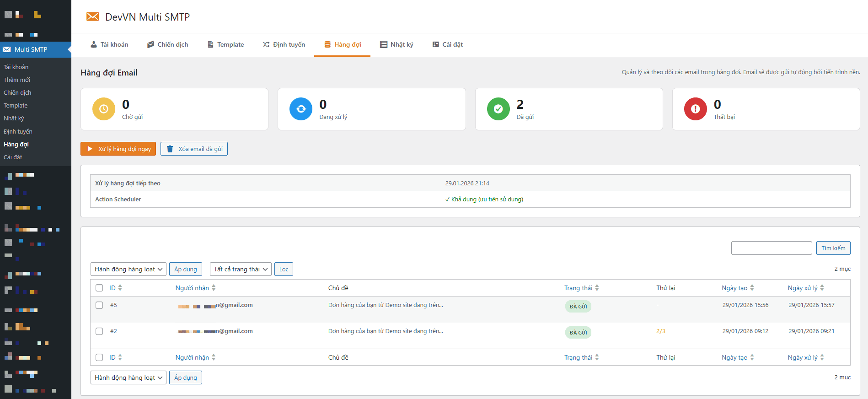Screen dimensions: 868x399
Task: Click the blue refresh 'Đang xử lý' icon
Action: coord(301,109)
